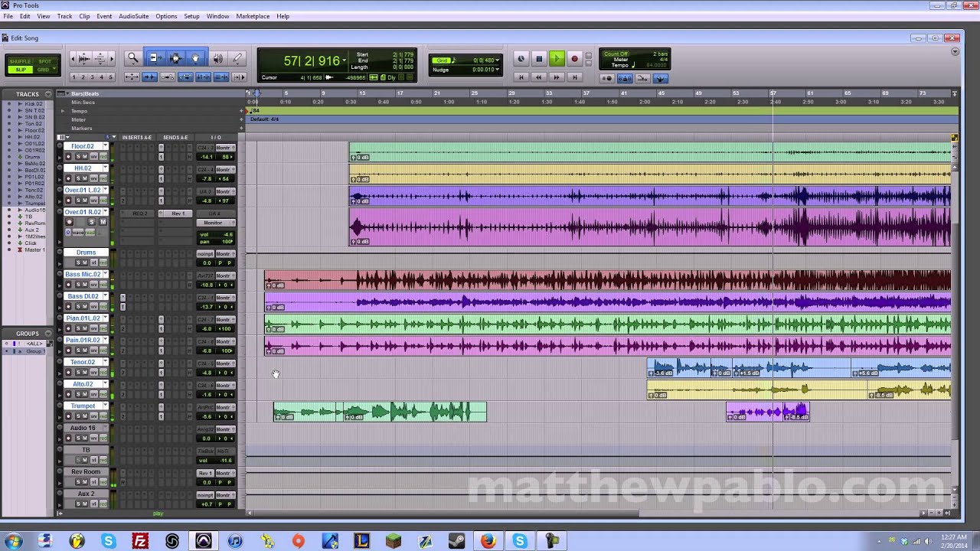Open Edit window toolbar menu arrow
Screen dimensions: 980x551
[x=955, y=52]
